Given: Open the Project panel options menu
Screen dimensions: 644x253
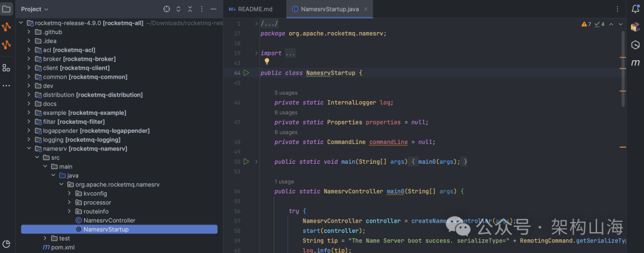Looking at the screenshot, I should [x=202, y=9].
